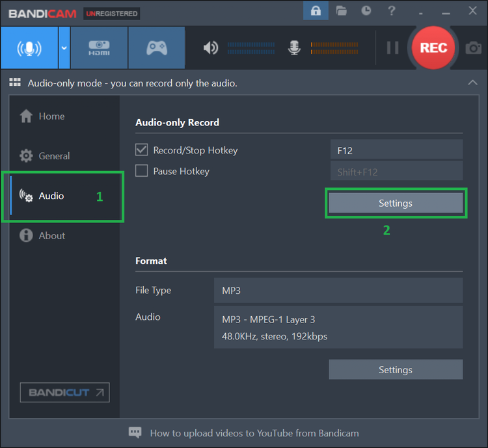Screen dimensions: 488x448
Task: Open the Bandicut link button
Action: (64, 392)
